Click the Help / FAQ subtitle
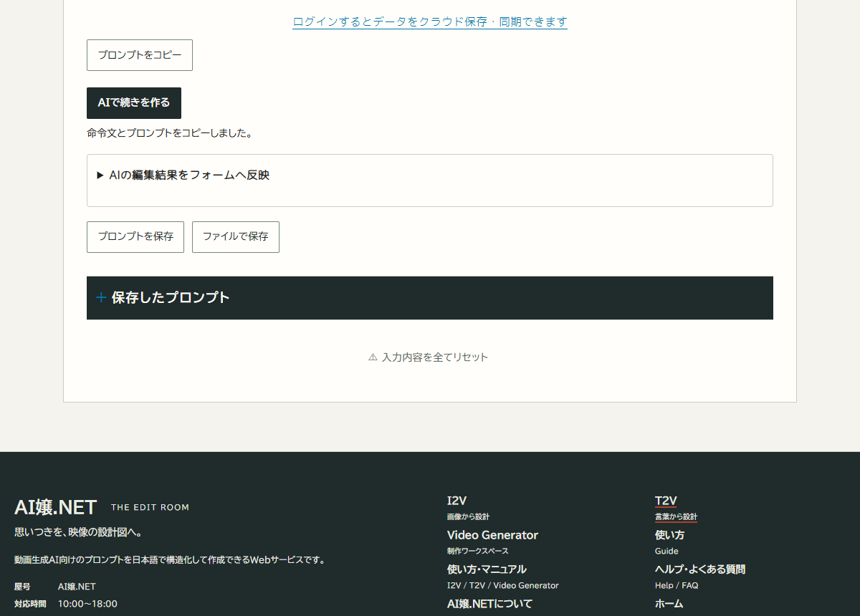 pos(677,585)
